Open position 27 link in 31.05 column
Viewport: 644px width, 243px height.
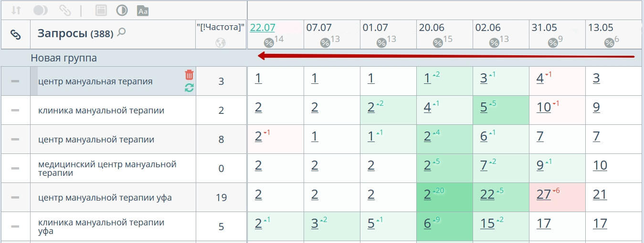point(544,194)
